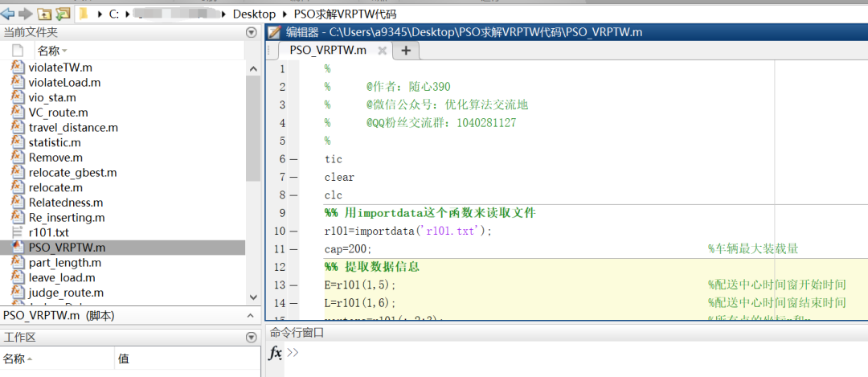Click the Desktop folder in address path

(x=251, y=14)
